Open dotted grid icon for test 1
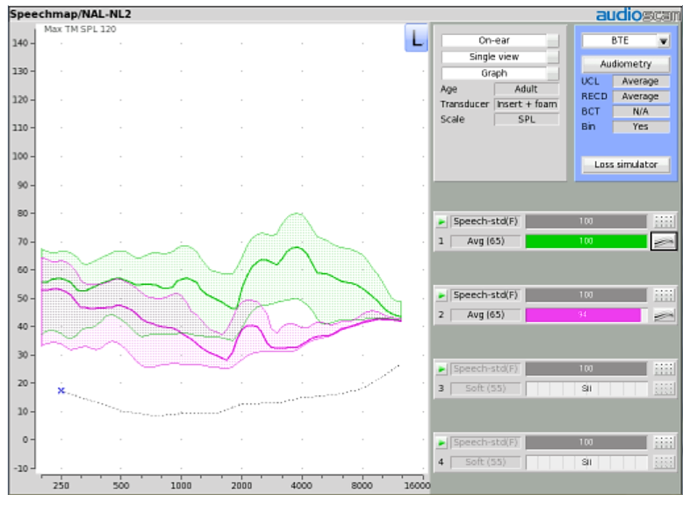692x505 pixels. (664, 222)
